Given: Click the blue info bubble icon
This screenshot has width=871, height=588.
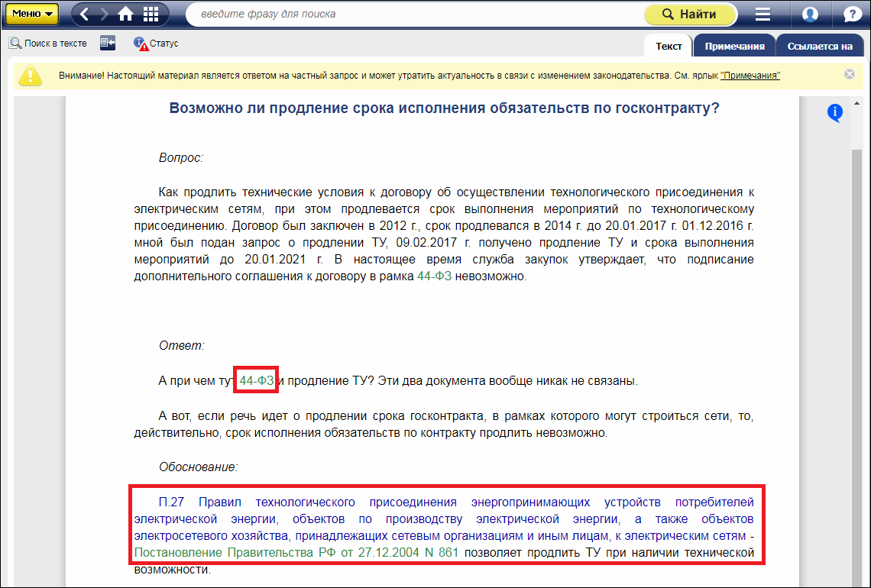Looking at the screenshot, I should (835, 113).
